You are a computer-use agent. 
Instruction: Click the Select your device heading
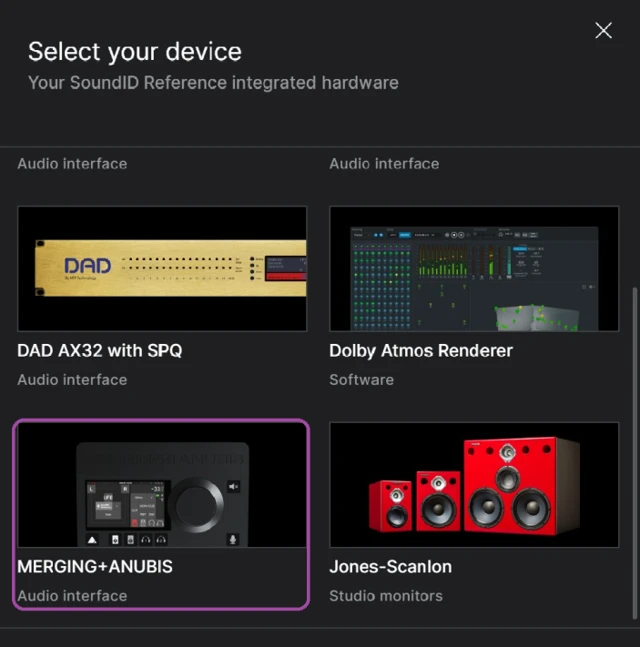tap(135, 52)
